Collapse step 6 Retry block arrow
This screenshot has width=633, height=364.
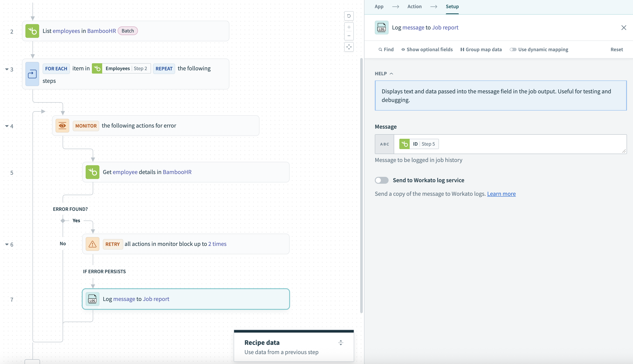pos(7,244)
